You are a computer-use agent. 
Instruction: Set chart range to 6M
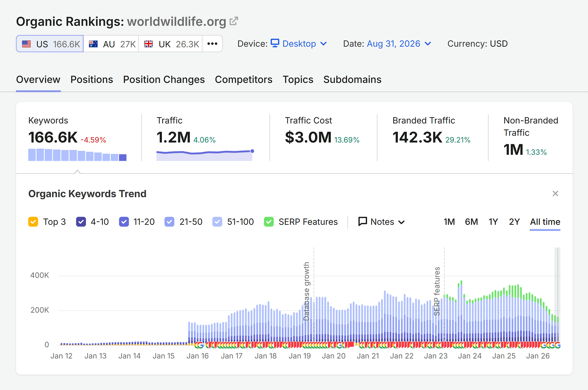(x=471, y=222)
